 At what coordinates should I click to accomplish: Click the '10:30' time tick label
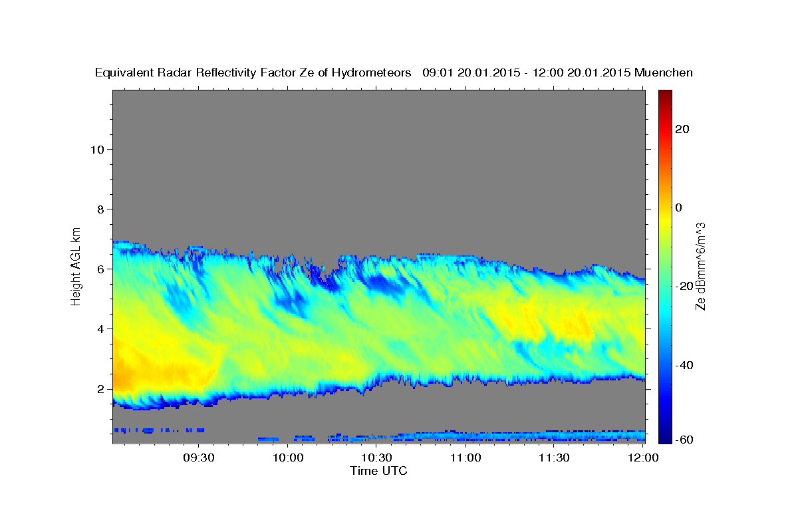pyautogui.click(x=377, y=458)
